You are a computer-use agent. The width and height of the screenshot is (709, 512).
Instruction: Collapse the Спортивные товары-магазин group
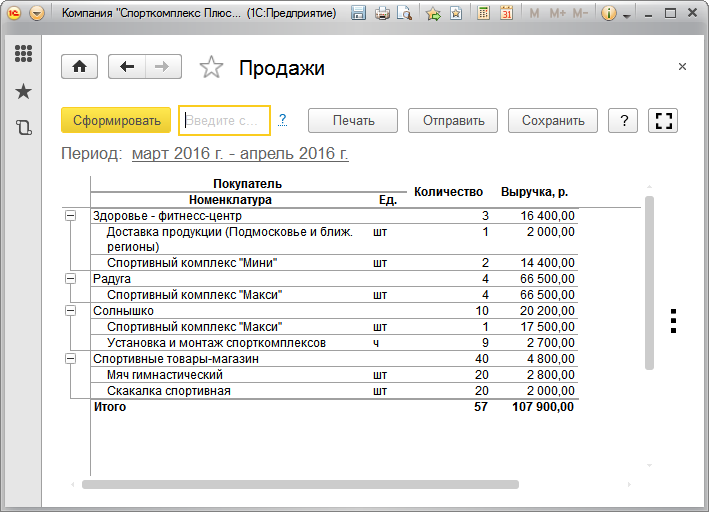(x=70, y=359)
